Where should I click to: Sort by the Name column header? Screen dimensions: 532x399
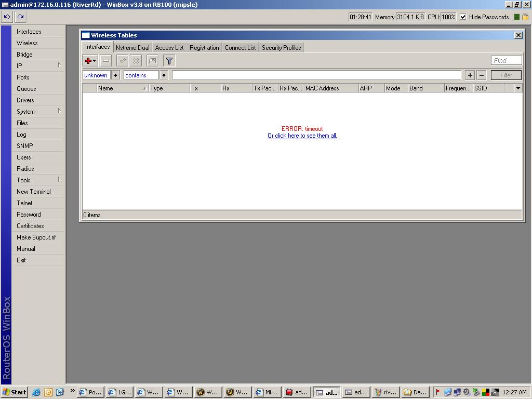pyautogui.click(x=122, y=88)
